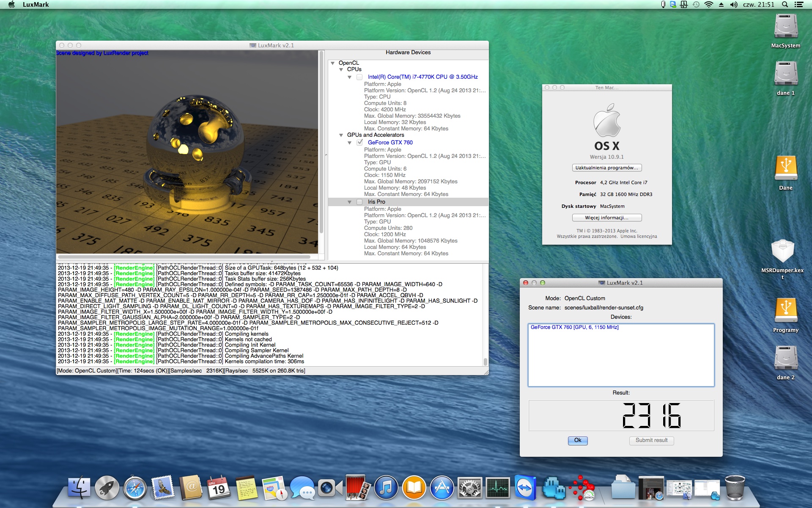Open Contacts address book in dock
Screen dimensions: 812x508
coord(191,488)
